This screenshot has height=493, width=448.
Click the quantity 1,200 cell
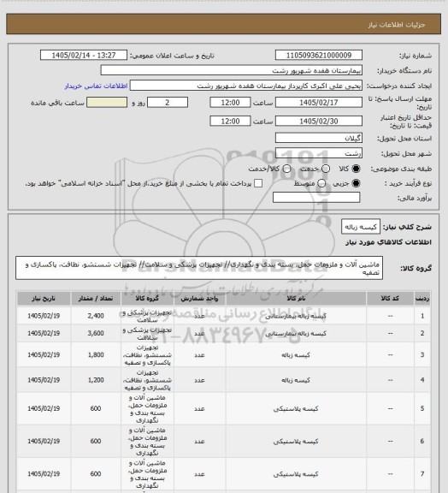click(96, 380)
